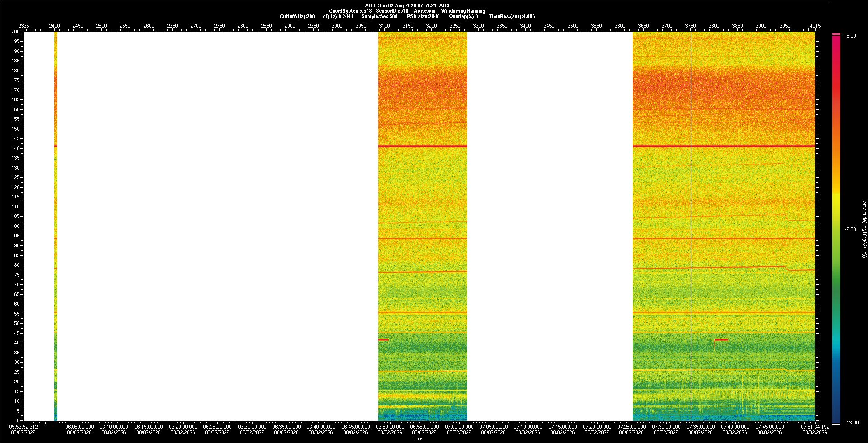Click the narrow spectrogram strip at tick 2400
The image size is (868, 443).
point(56,226)
